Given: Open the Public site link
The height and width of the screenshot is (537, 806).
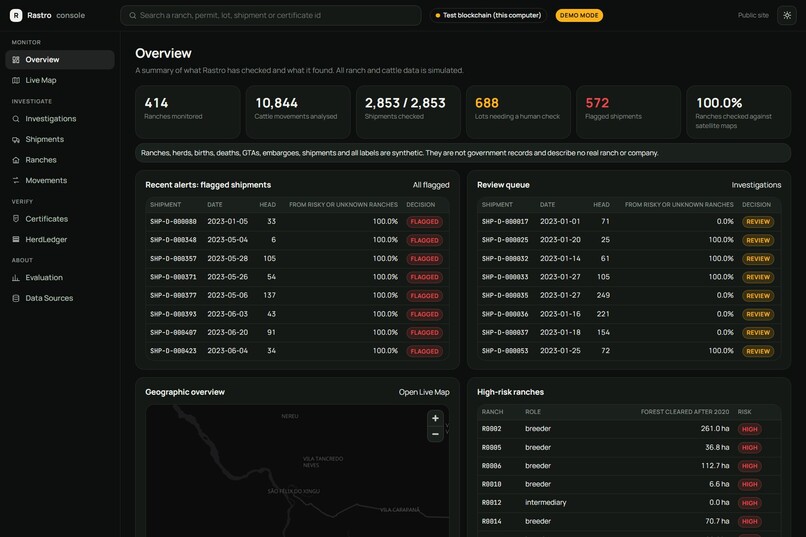Looking at the screenshot, I should [753, 15].
